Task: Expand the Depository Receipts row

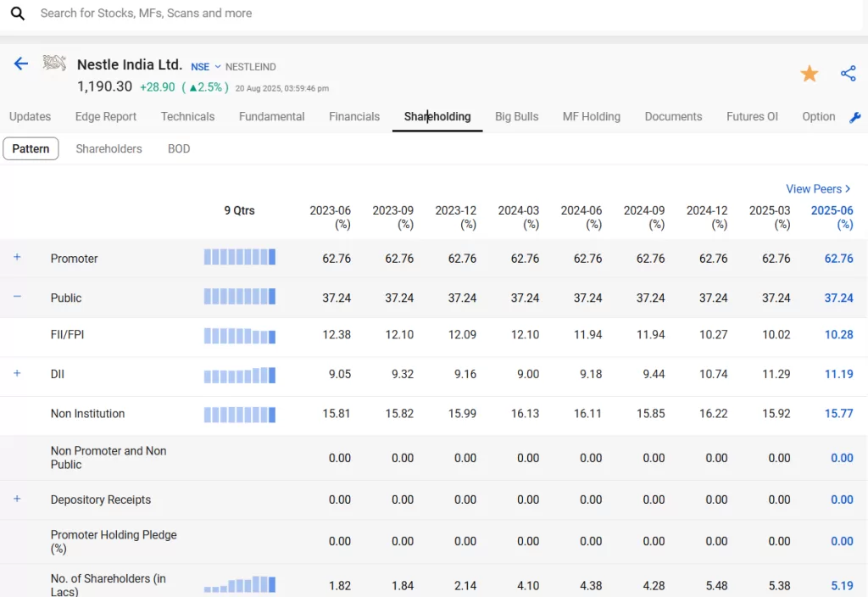Action: pyautogui.click(x=17, y=499)
